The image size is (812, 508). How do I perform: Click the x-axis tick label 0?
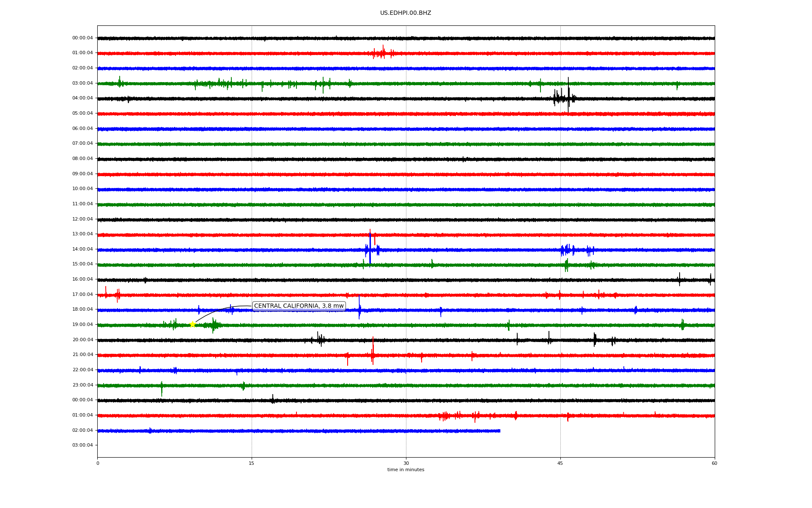point(98,464)
